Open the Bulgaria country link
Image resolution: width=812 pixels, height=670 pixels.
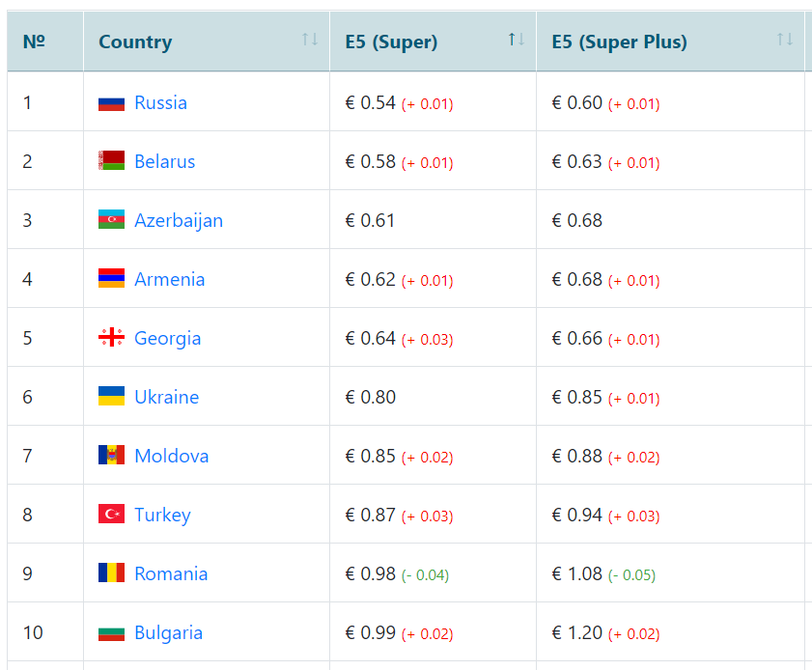(168, 632)
